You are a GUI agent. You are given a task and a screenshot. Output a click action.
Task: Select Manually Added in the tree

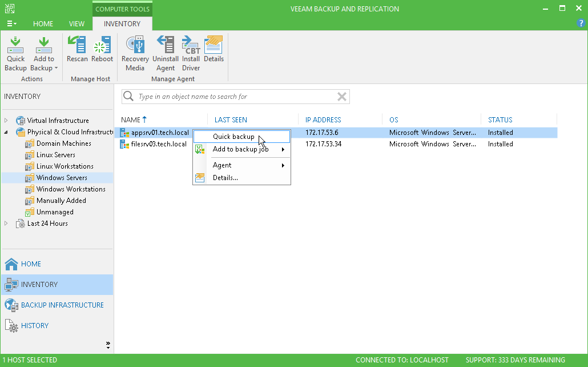(61, 201)
